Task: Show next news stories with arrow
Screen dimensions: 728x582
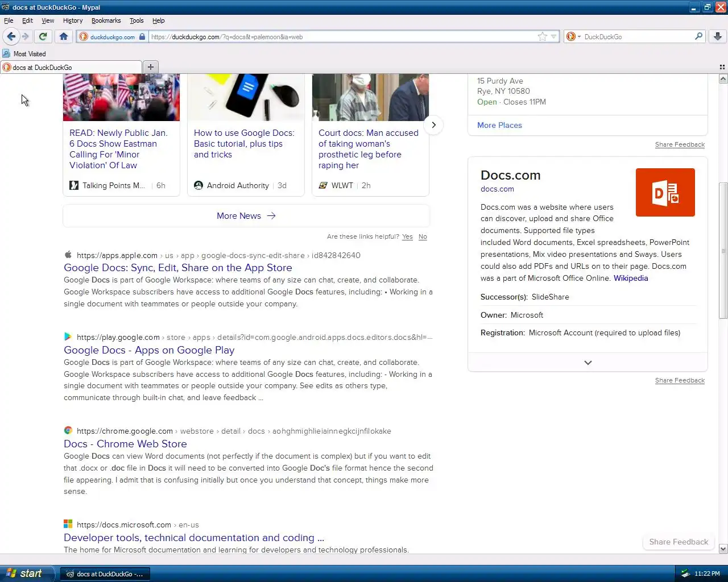Action: (433, 125)
